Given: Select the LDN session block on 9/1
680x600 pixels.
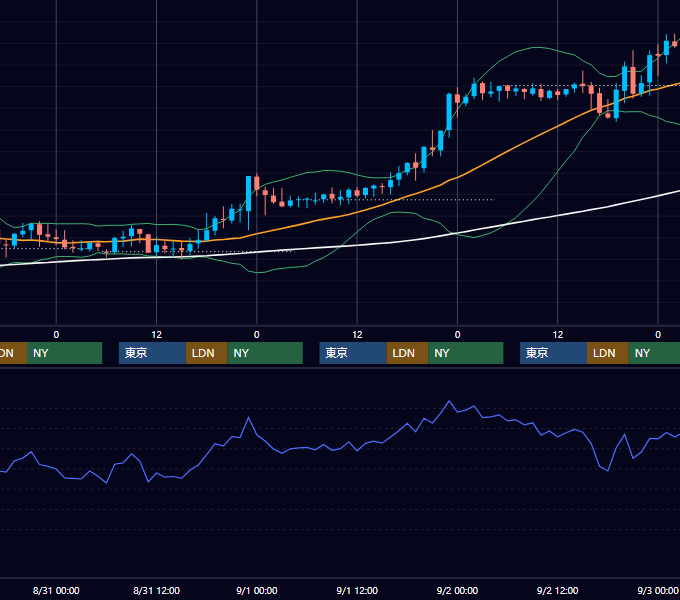Looking at the screenshot, I should (x=407, y=353).
